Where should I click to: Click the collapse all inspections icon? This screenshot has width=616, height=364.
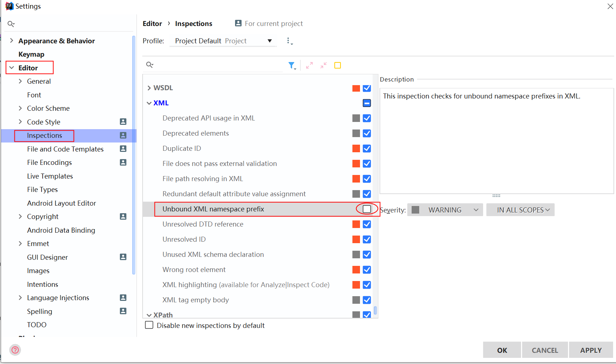(x=324, y=65)
